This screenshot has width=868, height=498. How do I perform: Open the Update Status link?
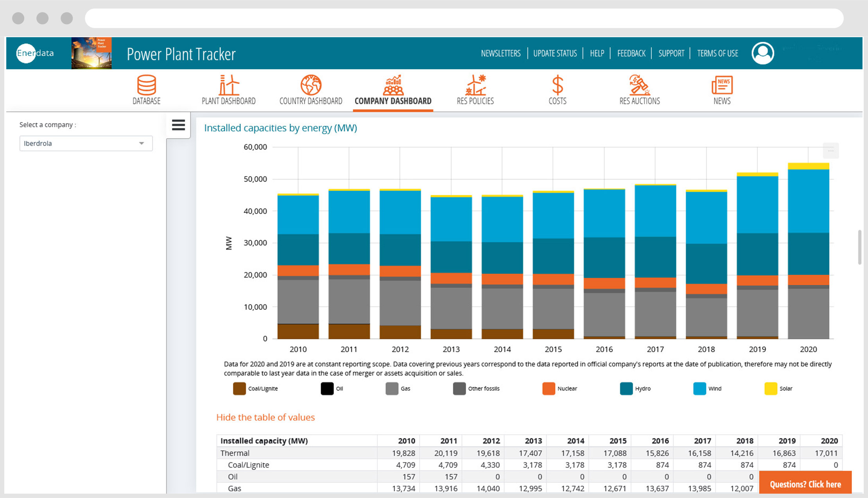point(555,53)
